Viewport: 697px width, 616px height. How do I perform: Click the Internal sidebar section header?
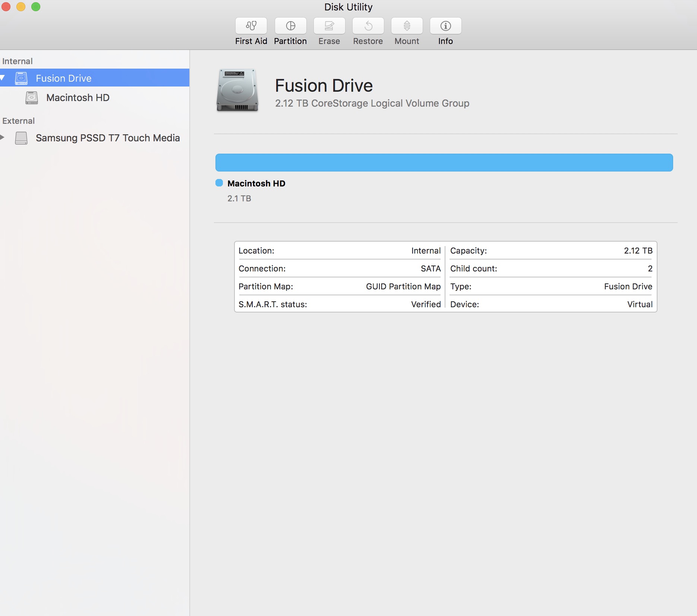[x=18, y=61]
